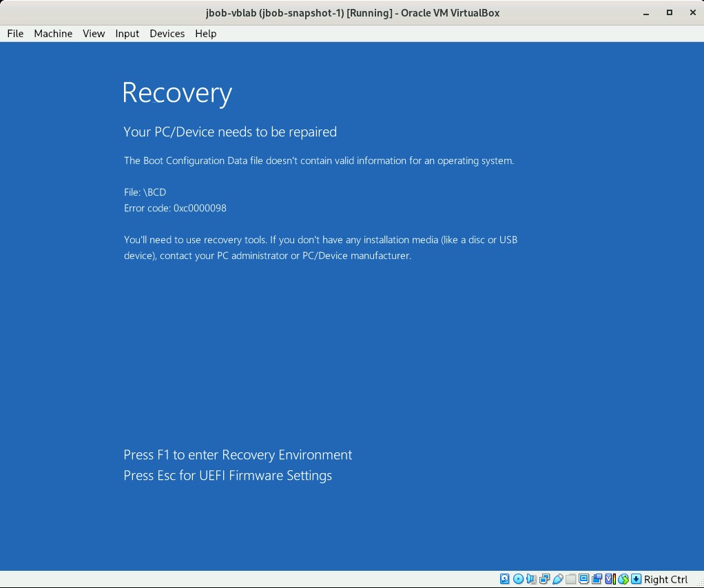Click the Right Ctrl host key label
Viewport: 704px width, 588px height.
[666, 579]
